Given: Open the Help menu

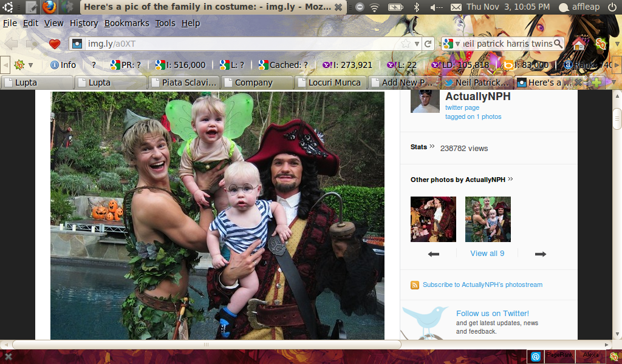Looking at the screenshot, I should 190,24.
